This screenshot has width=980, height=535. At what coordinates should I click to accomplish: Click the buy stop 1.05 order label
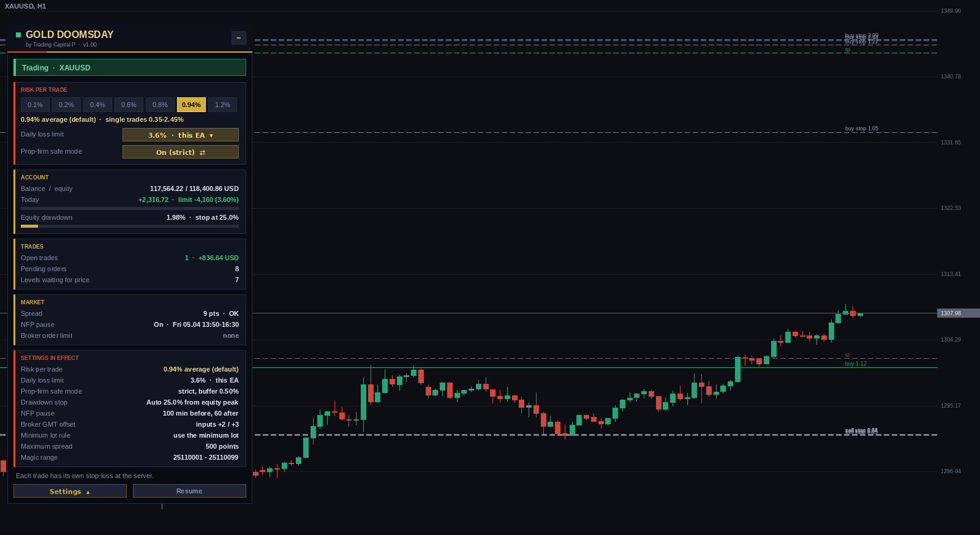861,129
